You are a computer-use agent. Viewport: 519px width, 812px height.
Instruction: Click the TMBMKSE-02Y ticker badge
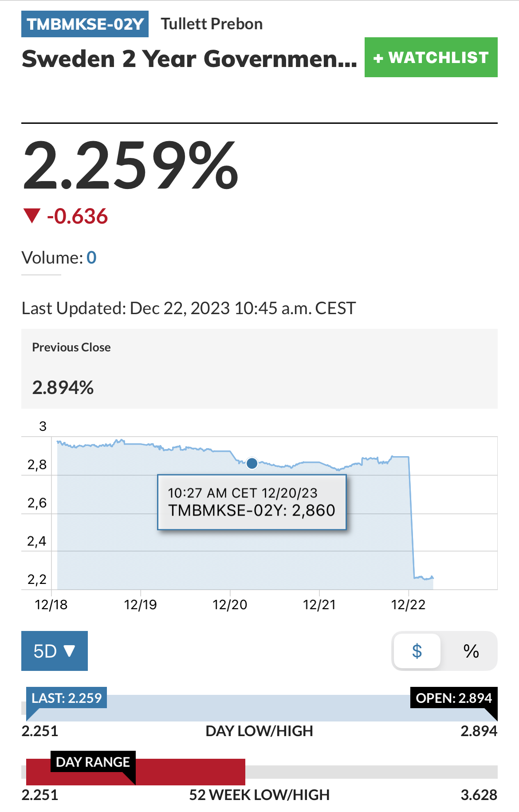click(x=85, y=24)
